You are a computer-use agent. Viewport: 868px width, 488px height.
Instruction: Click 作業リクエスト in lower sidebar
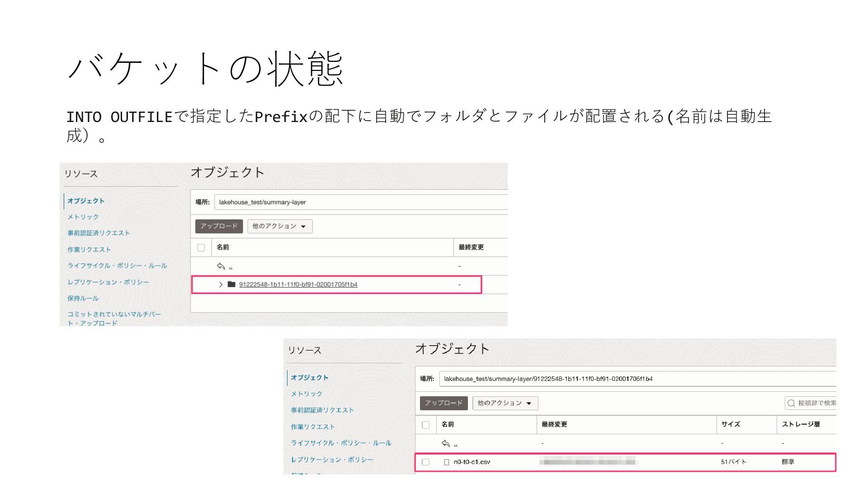pos(313,427)
